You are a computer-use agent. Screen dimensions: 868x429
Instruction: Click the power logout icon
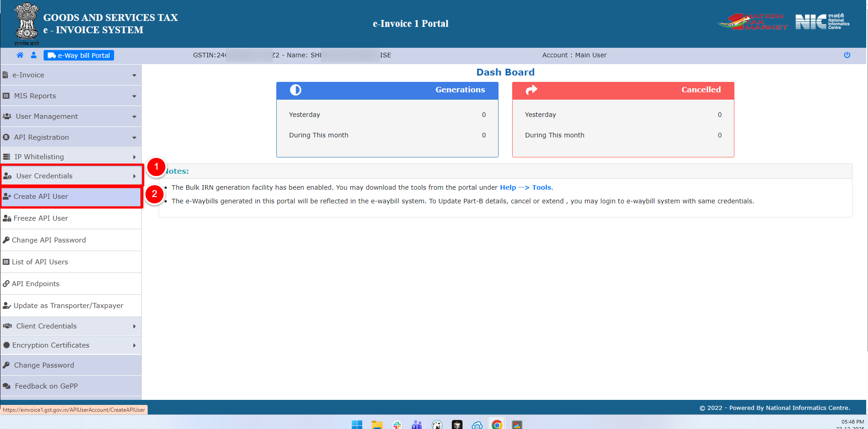[847, 55]
